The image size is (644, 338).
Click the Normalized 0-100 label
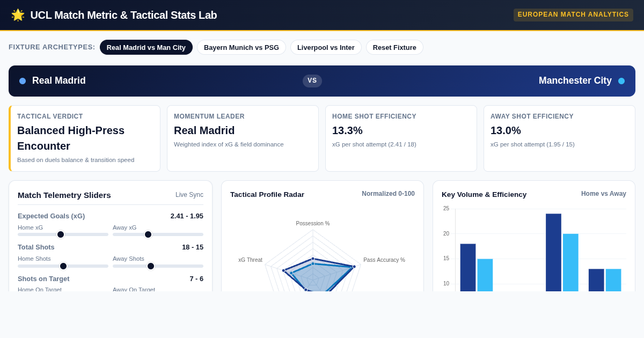pos(388,194)
